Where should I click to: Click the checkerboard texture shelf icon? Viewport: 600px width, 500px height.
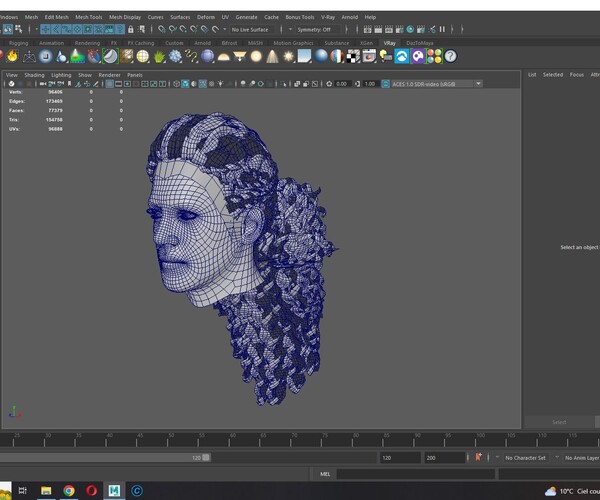click(353, 57)
